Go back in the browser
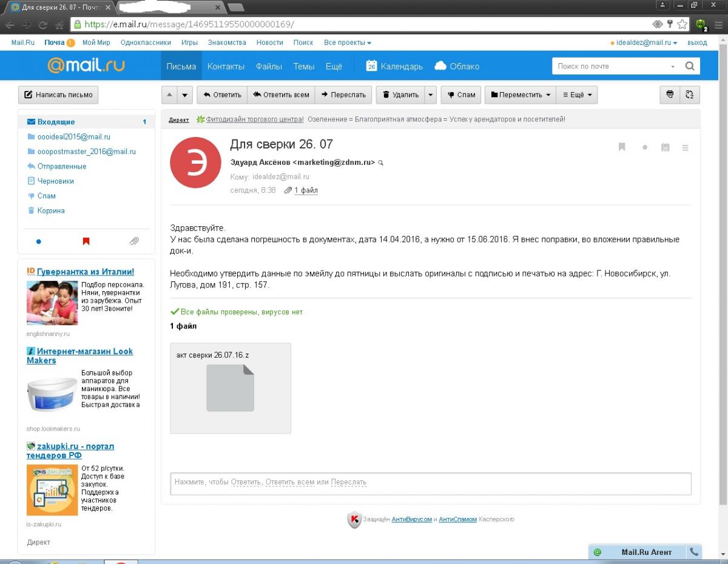 [x=10, y=25]
